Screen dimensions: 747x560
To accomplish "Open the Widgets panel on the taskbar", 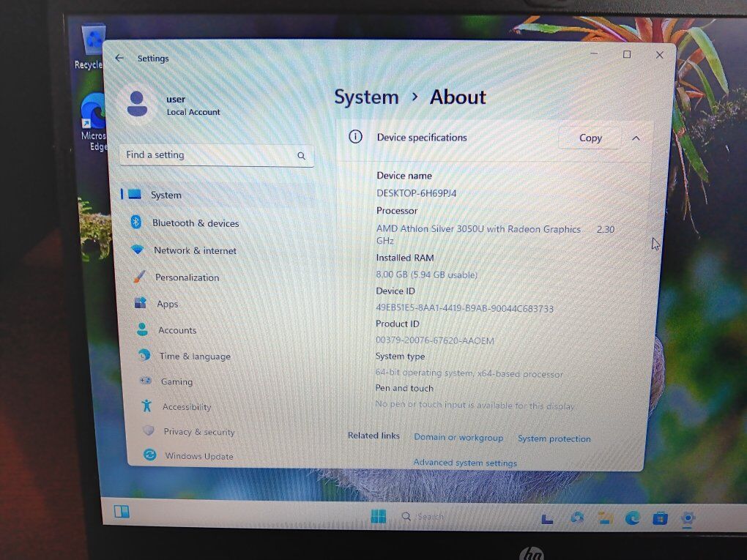I will coord(122,512).
